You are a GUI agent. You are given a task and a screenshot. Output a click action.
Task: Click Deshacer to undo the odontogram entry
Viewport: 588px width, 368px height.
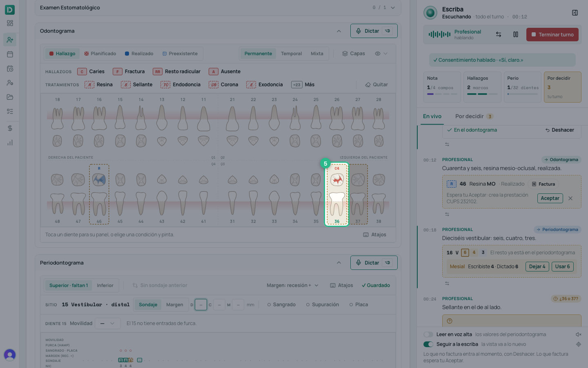pyautogui.click(x=559, y=130)
